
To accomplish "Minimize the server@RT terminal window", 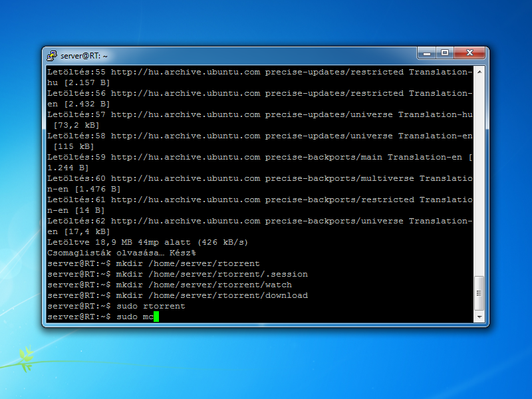I will (426, 53).
